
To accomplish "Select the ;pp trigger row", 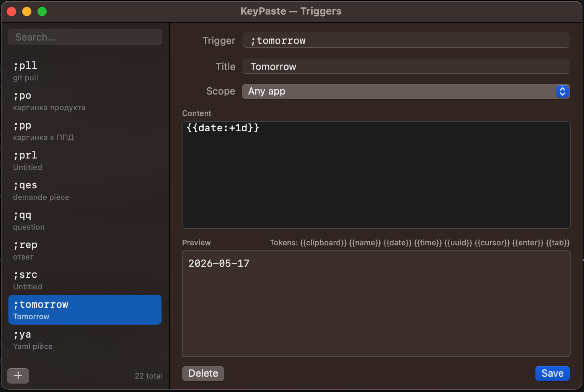I will [85, 131].
